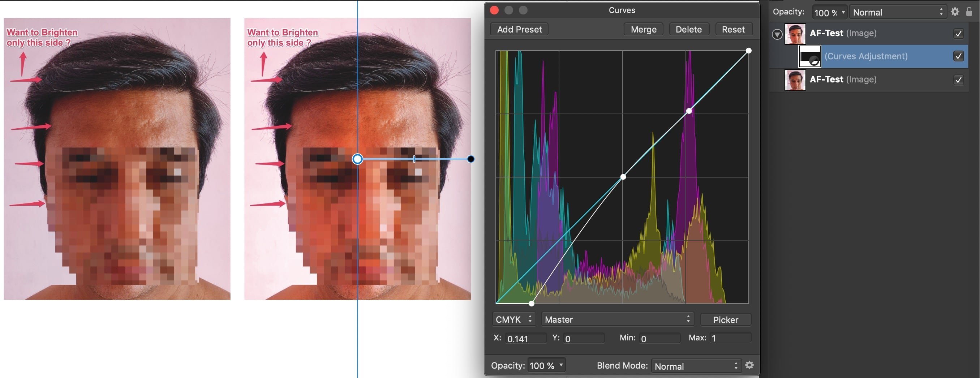Image resolution: width=980 pixels, height=378 pixels.
Task: Click the midpoint node on the curve
Action: 623,177
